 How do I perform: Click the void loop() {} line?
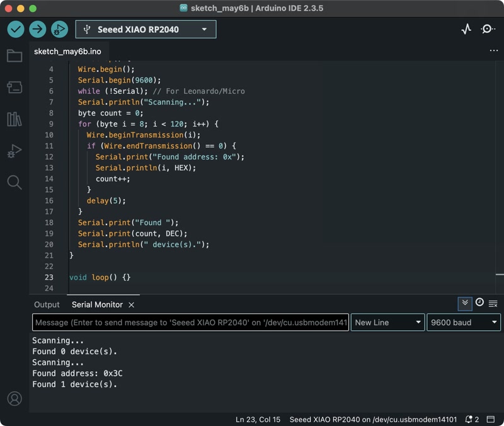(100, 277)
